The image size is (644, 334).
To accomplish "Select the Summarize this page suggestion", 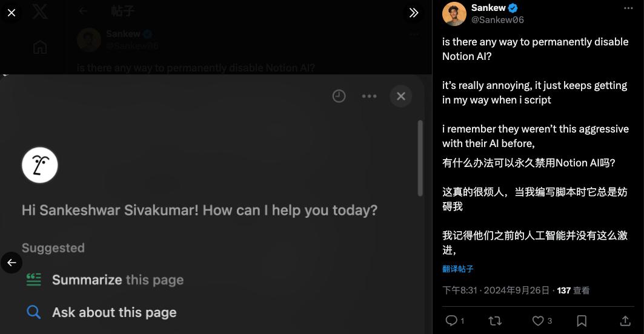I will click(118, 280).
